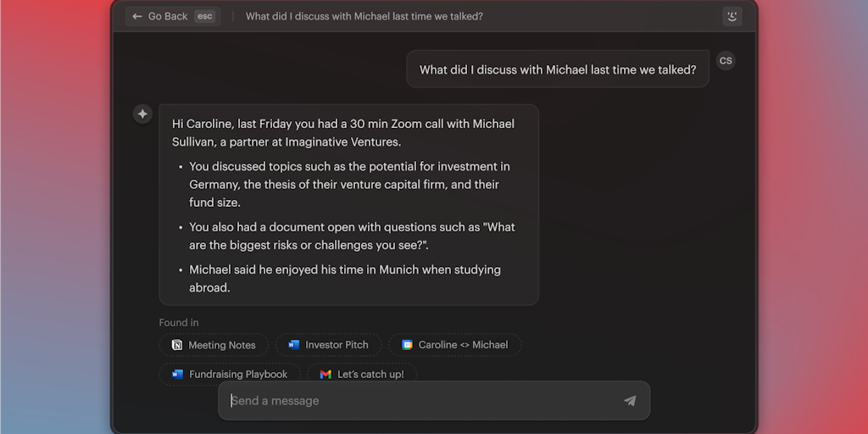868x434 pixels.
Task: Click the bullet about Munich study abroad
Action: [x=344, y=278]
